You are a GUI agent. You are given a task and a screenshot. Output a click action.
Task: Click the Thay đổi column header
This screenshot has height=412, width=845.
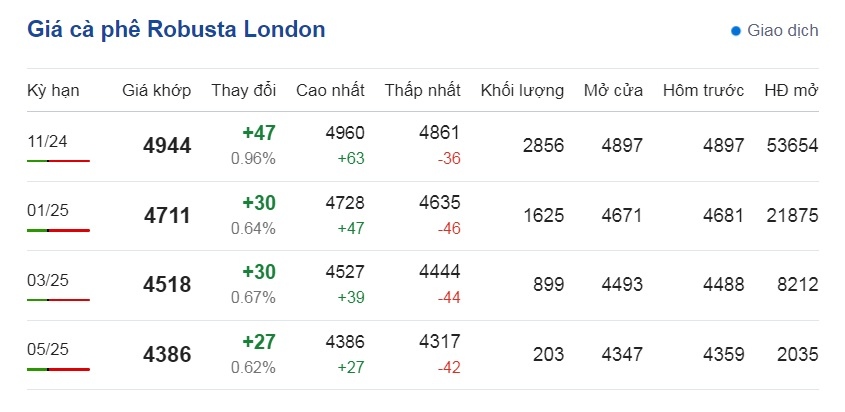(x=244, y=90)
